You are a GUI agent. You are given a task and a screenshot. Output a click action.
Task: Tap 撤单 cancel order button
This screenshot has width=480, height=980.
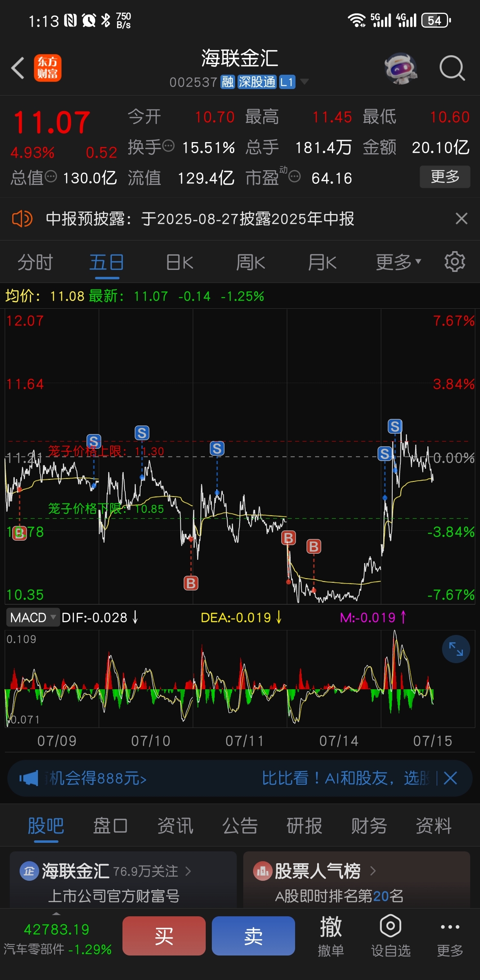coord(331,936)
